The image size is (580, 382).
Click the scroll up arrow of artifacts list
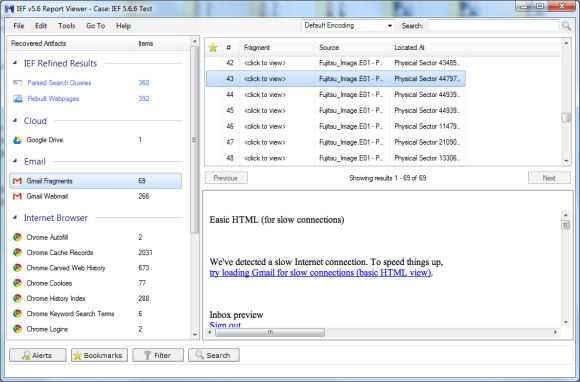194,41
